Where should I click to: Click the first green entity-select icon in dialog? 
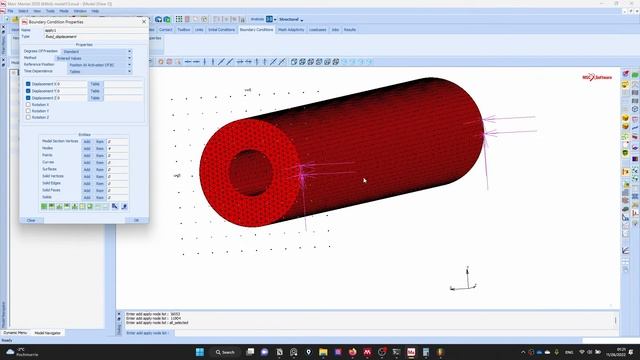44,207
